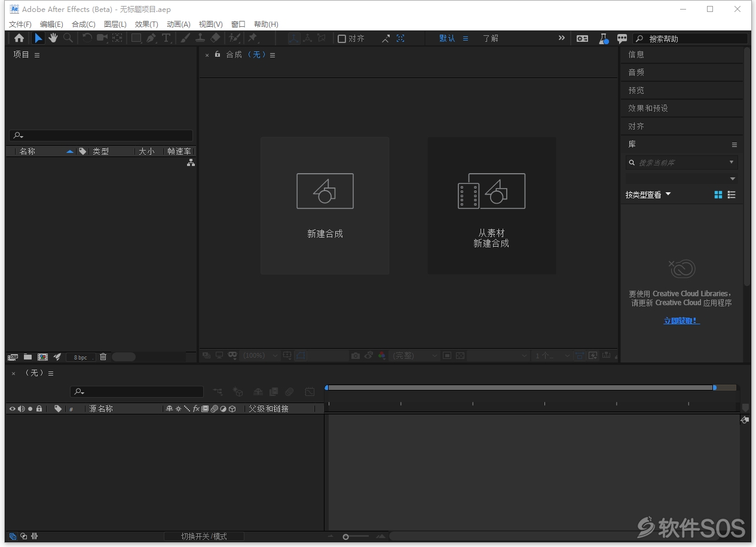This screenshot has height=547, width=756.
Task: Click new composition icon in Project panel footer
Action: tap(42, 357)
